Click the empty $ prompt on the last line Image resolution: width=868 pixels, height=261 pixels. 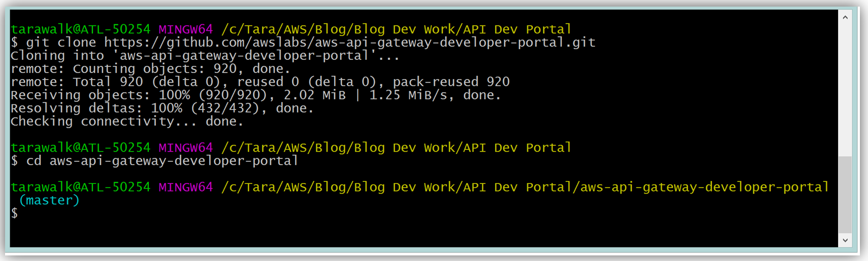15,214
